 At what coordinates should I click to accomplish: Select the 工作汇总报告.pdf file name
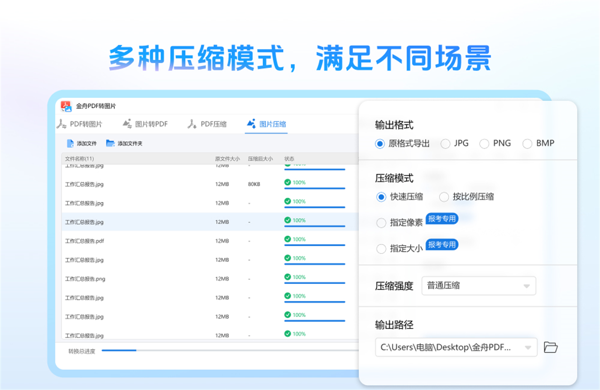(x=84, y=241)
